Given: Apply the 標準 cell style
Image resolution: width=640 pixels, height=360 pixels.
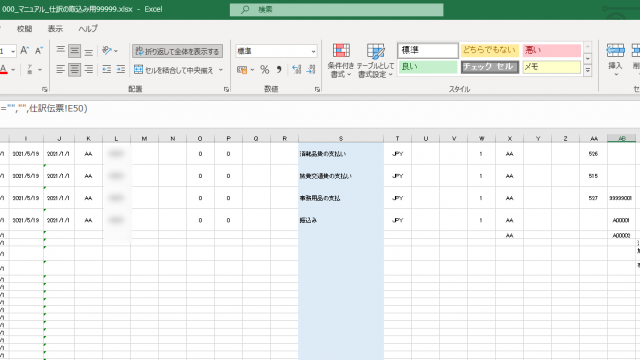Looking at the screenshot, I should 428,50.
